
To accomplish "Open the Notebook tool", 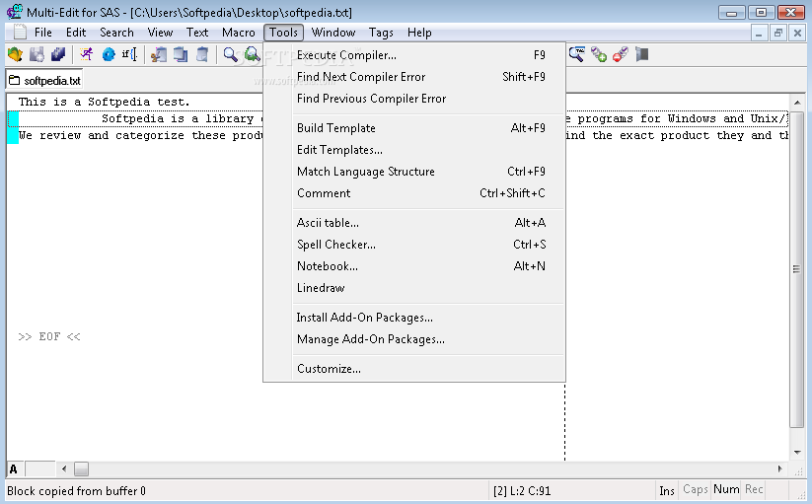I will 413,266.
